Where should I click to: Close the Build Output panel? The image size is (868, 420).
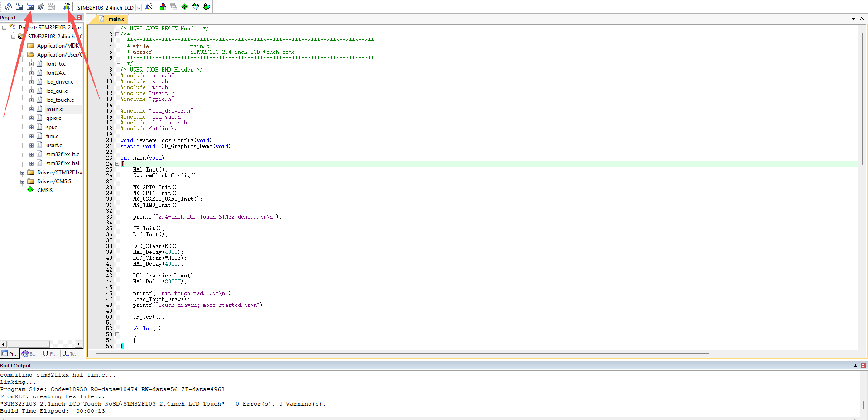[863, 366]
